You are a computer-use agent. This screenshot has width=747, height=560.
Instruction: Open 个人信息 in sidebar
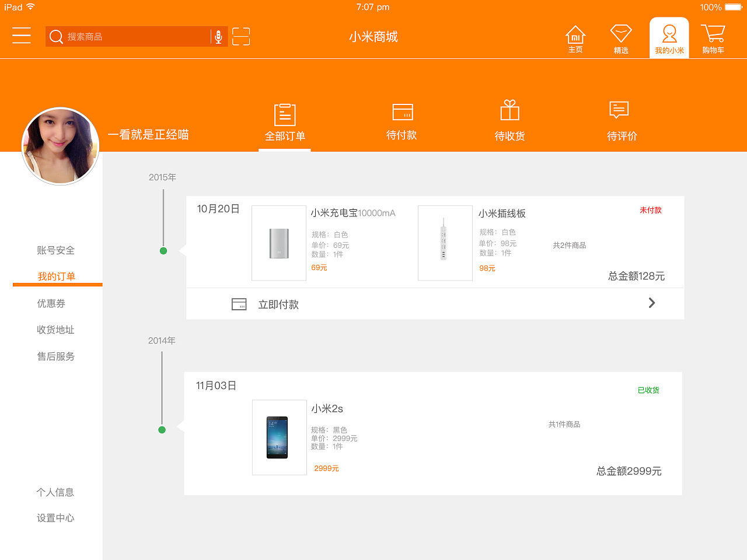[55, 492]
